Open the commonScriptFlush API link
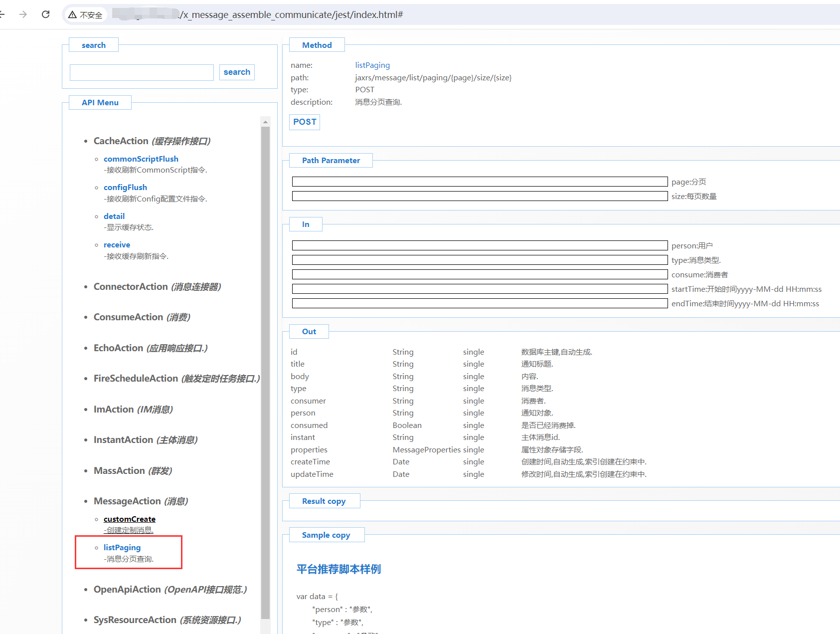840x634 pixels. (141, 159)
